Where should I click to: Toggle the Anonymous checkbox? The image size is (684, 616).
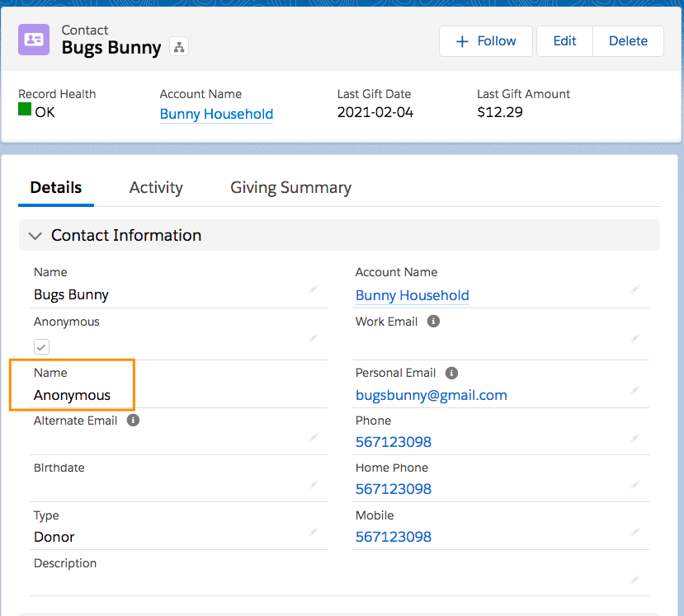[x=41, y=347]
